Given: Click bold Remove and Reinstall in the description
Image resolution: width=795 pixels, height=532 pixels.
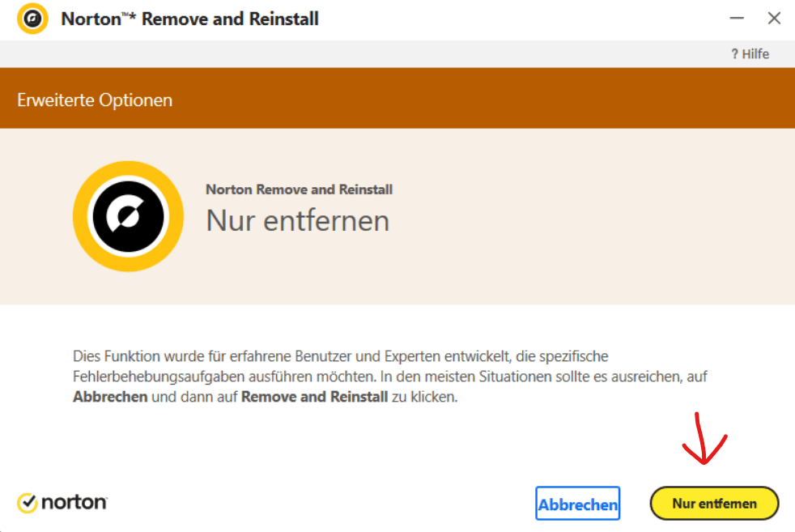Looking at the screenshot, I should [314, 397].
